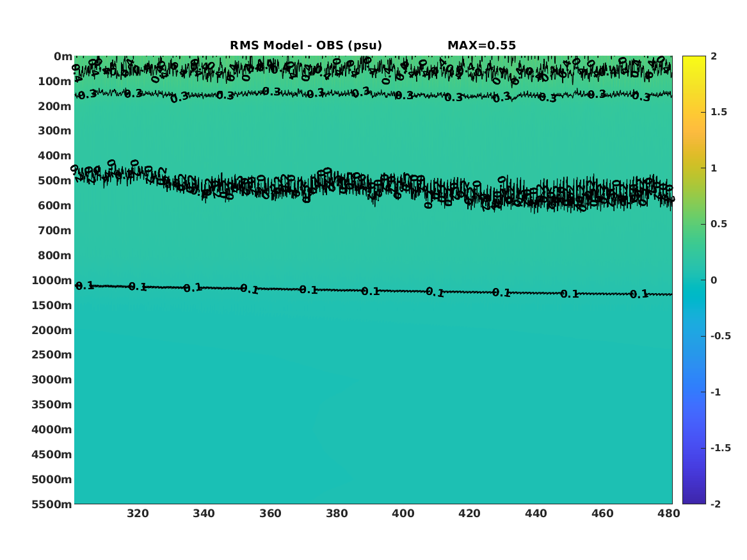Click the 'MAX=0.55' label
The height and width of the screenshot is (560, 747).
(x=481, y=45)
